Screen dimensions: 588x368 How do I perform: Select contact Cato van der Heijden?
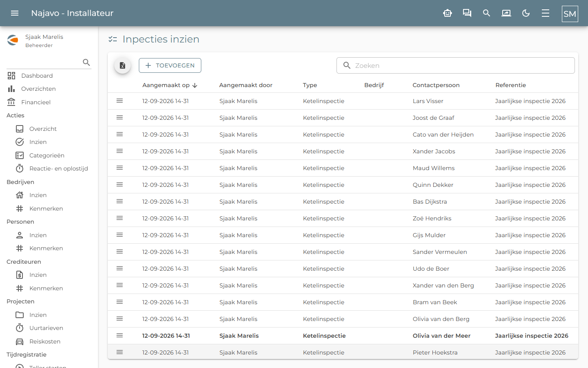pos(443,135)
